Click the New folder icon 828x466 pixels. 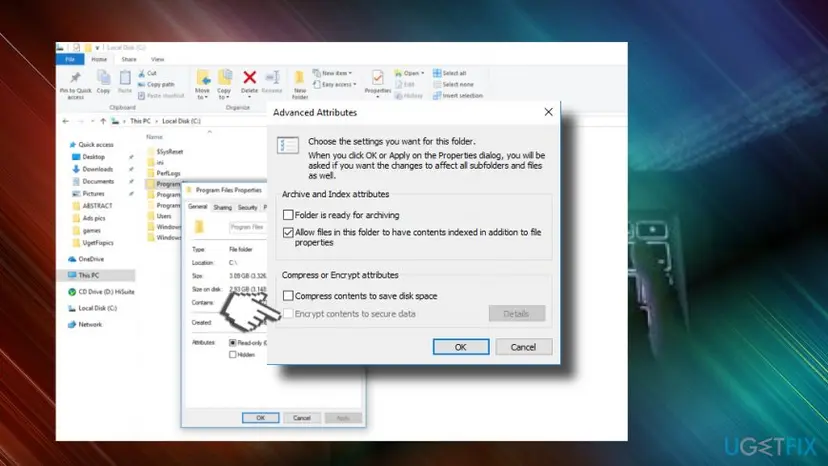tap(299, 78)
